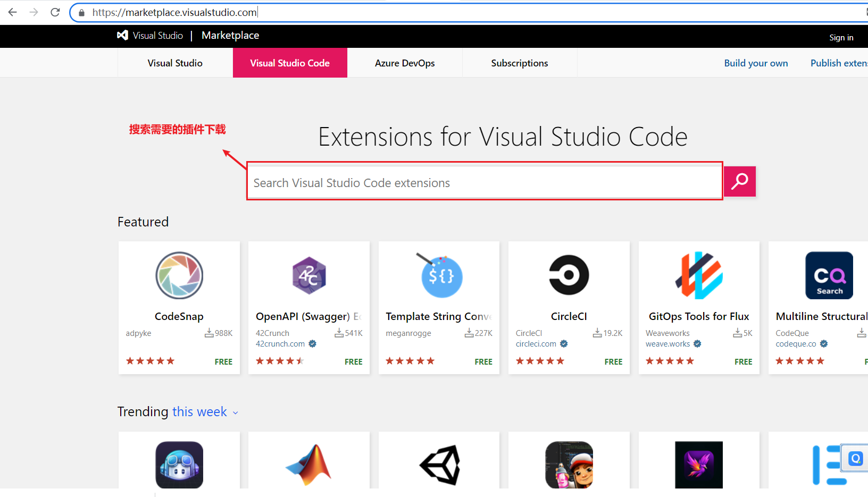Click the 988K download count on CodeSnap
The image size is (868, 497).
[219, 333]
